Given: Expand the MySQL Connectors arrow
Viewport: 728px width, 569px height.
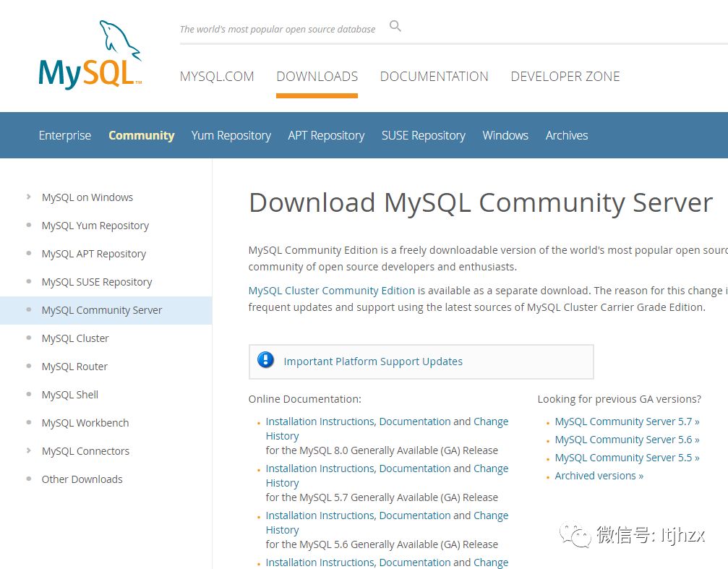Looking at the screenshot, I should tap(29, 450).
